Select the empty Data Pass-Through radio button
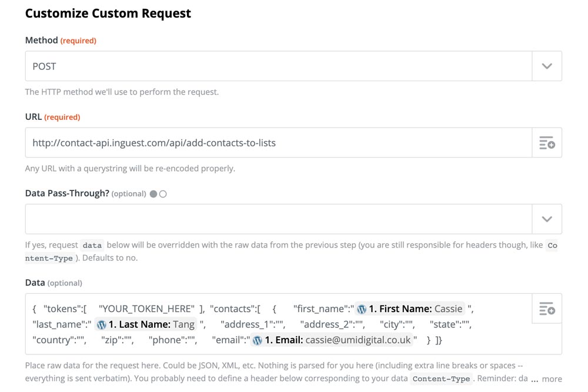Image resolution: width=588 pixels, height=392 pixels. click(x=163, y=194)
